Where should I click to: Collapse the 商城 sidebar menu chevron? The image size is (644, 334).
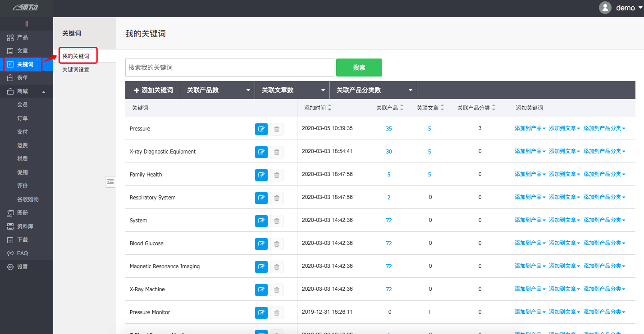45,91
